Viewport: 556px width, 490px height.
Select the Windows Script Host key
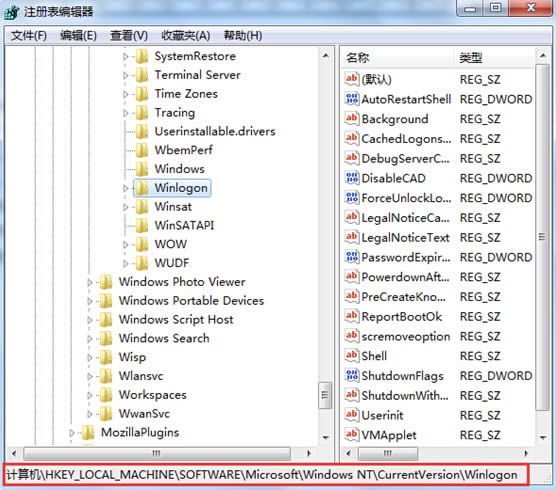[x=176, y=319]
